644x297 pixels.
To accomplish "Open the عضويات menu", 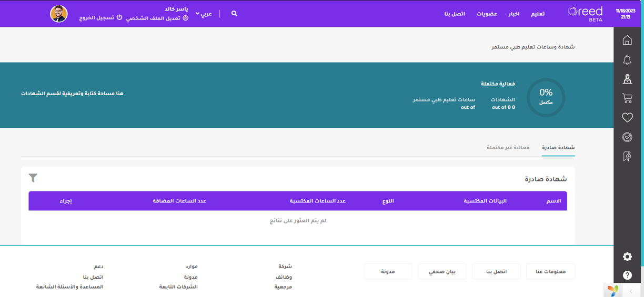I will [x=487, y=14].
